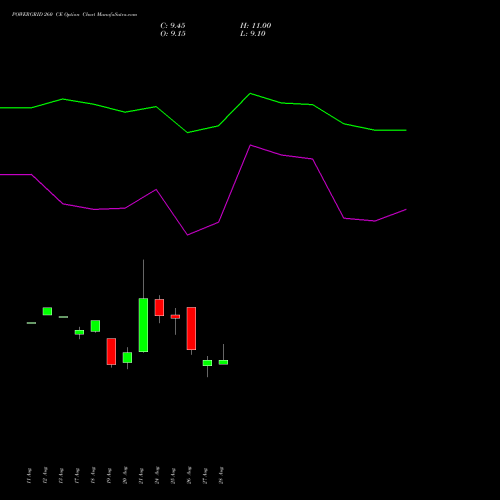Click the flat doji candle for 11 Aug
500x500 pixels.
pyautogui.click(x=31, y=323)
